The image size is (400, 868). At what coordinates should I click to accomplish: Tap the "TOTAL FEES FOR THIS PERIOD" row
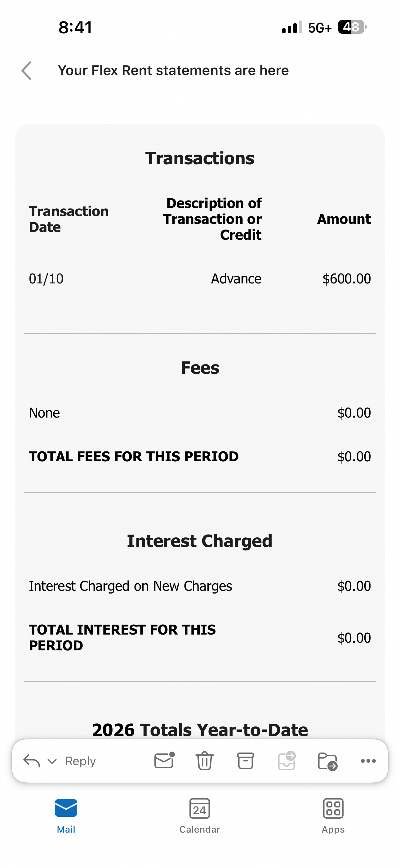pos(134,457)
